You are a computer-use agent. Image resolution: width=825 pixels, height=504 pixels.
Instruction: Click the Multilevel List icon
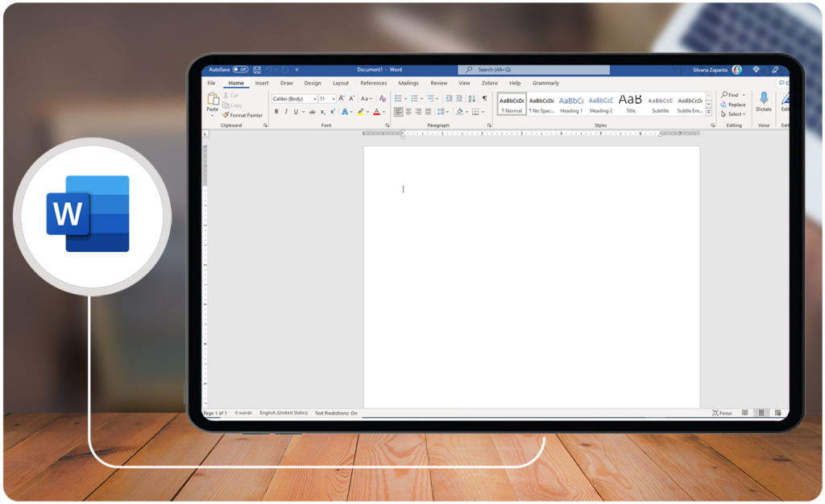click(430, 98)
